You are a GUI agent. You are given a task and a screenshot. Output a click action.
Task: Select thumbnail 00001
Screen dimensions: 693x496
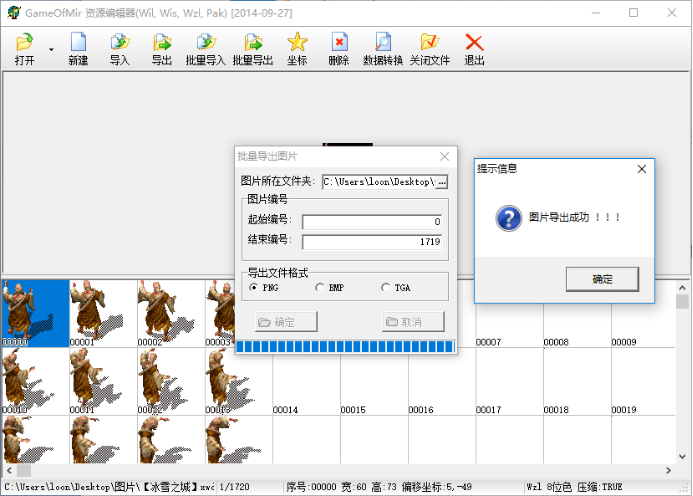103,313
